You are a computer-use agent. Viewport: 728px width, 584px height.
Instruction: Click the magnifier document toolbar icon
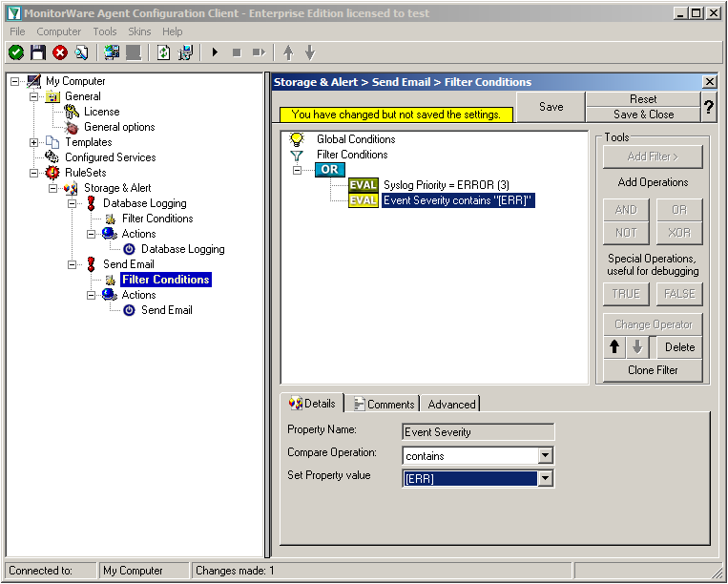82,52
